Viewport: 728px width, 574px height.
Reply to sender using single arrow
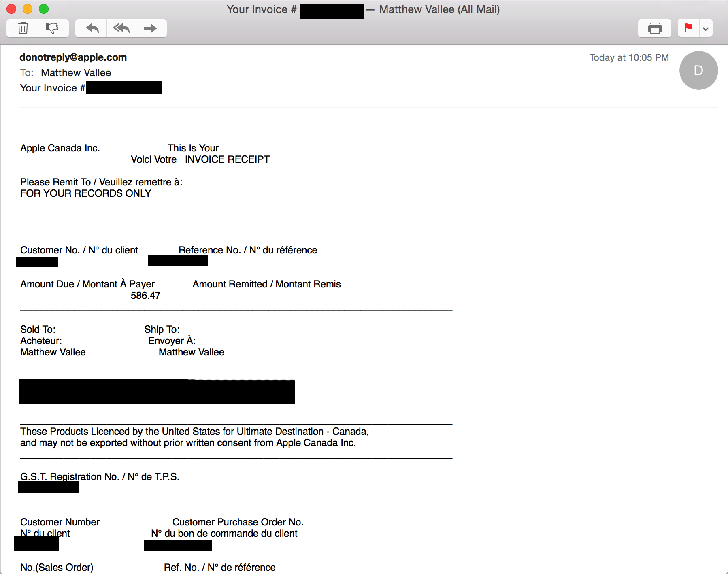tap(92, 28)
